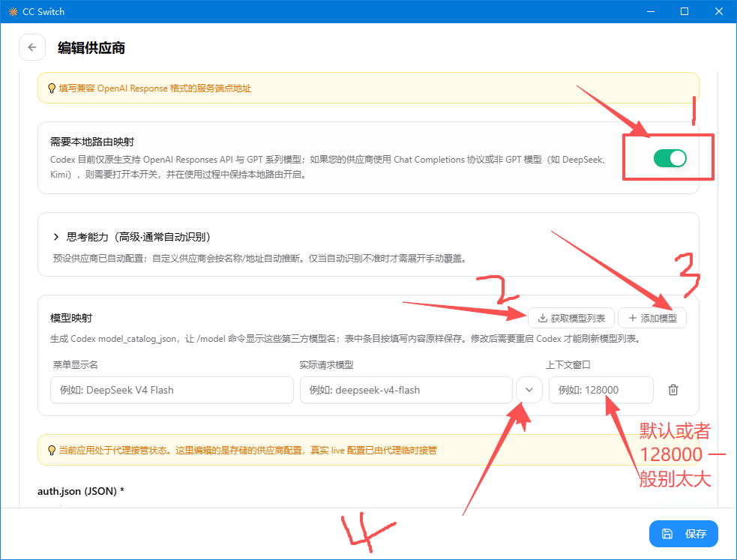Click the 实际请求模型 column label

[327, 364]
